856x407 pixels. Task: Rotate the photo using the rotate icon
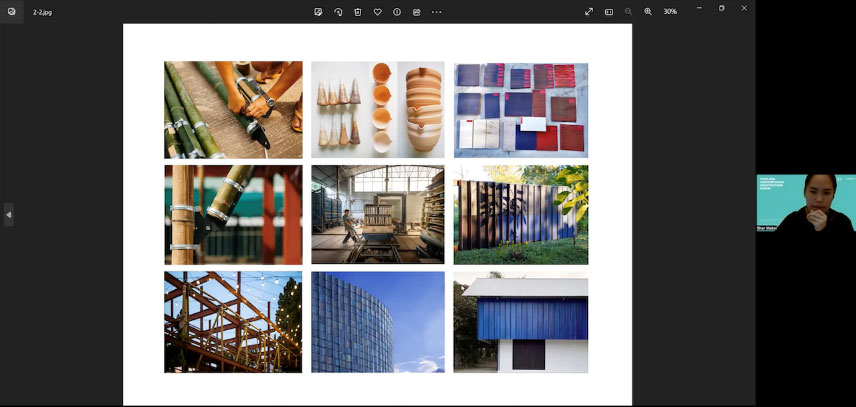(338, 11)
